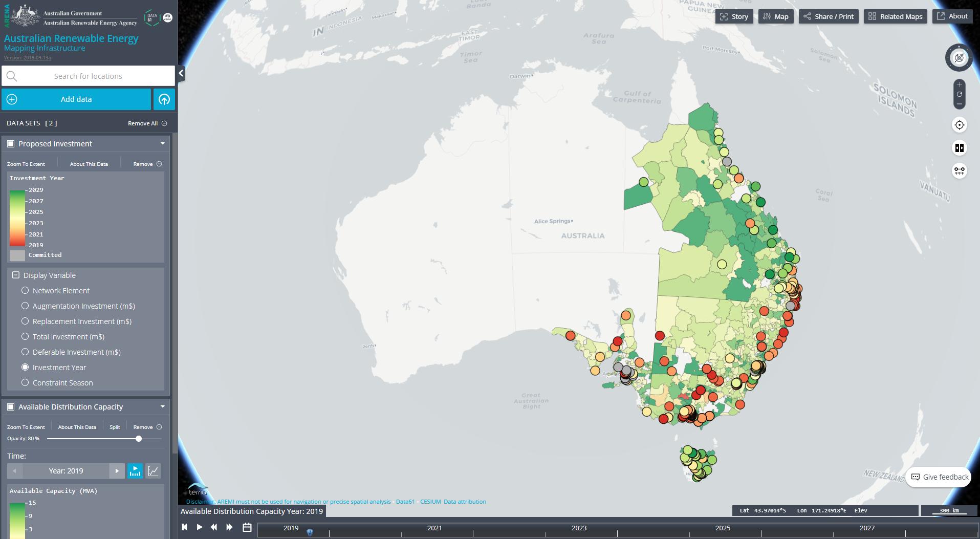Open the measure distance tool
Screen dimensions: 980x539
(x=960, y=170)
